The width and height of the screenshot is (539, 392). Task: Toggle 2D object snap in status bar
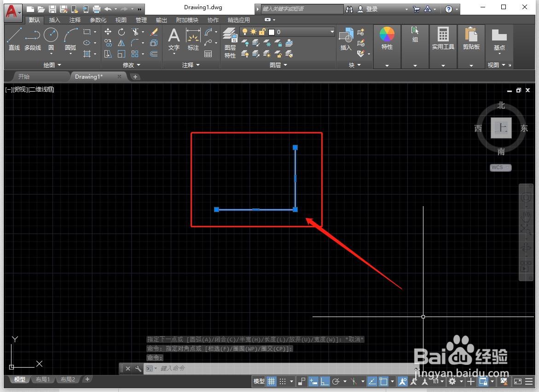(x=383, y=381)
